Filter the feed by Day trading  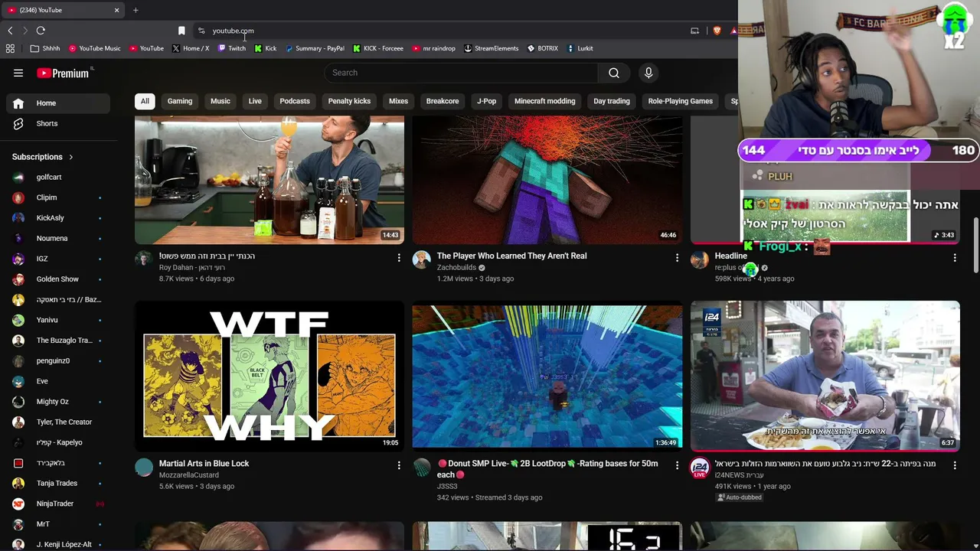tap(612, 101)
